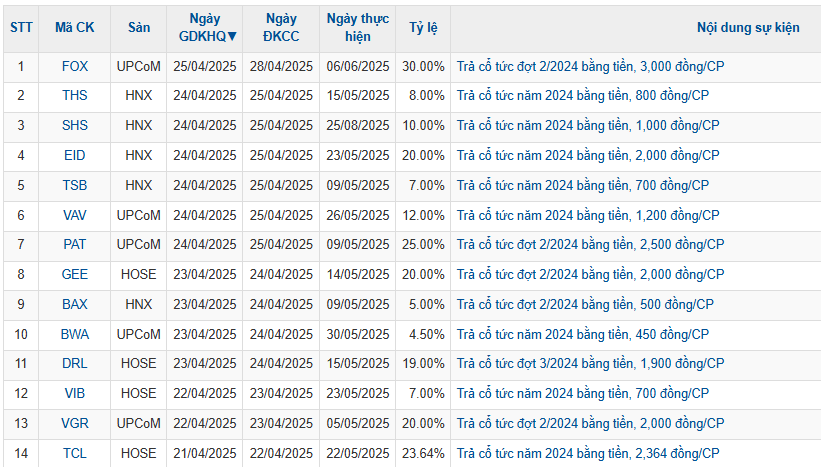The width and height of the screenshot is (821, 467).
Task: Select the SHS ticker link
Action: tap(74, 126)
